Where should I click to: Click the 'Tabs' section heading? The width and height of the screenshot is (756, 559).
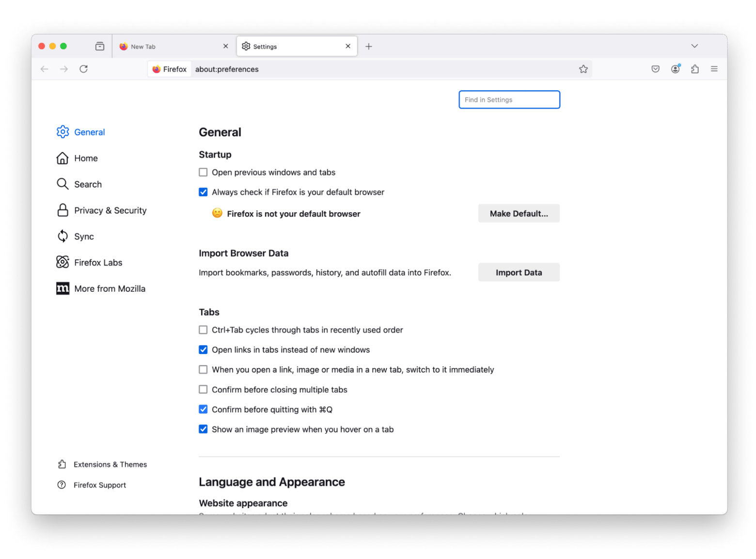209,312
